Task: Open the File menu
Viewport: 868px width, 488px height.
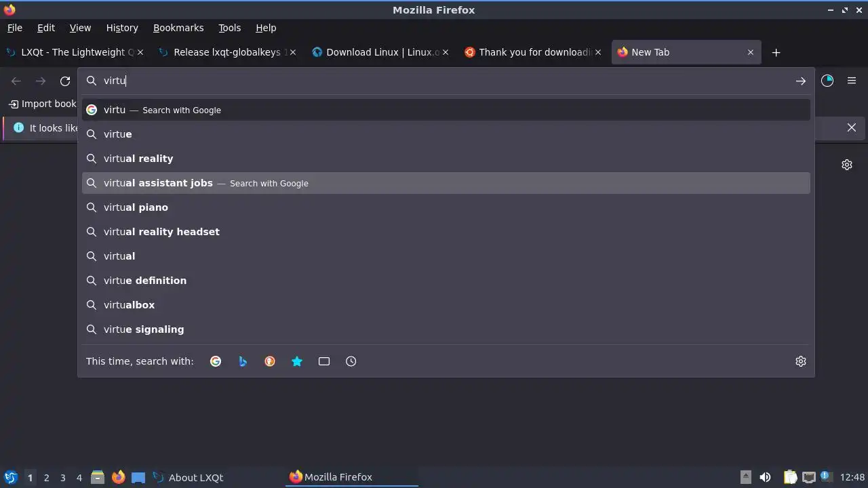Action: pyautogui.click(x=14, y=28)
